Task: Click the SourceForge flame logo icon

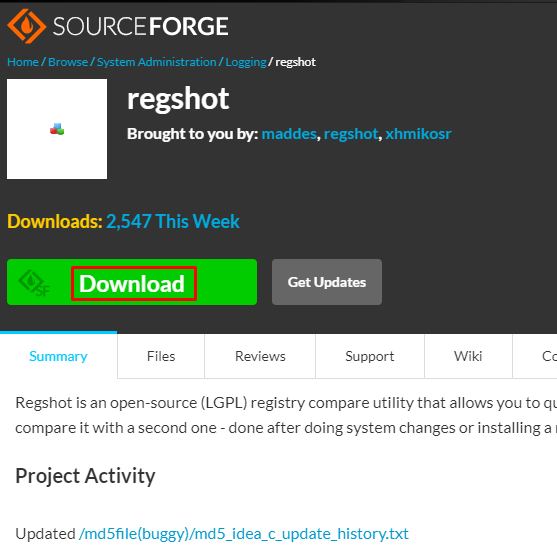Action: 27,26
